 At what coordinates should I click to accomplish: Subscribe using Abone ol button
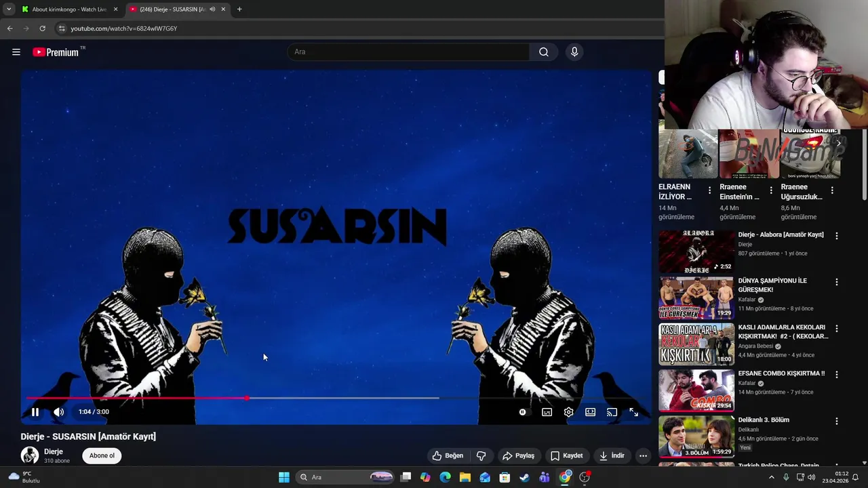coord(102,455)
